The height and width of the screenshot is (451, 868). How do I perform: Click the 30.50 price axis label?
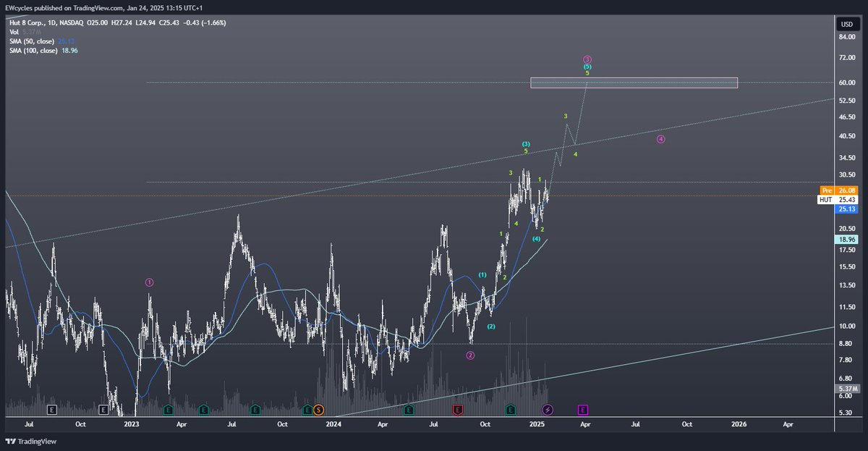pyautogui.click(x=846, y=175)
